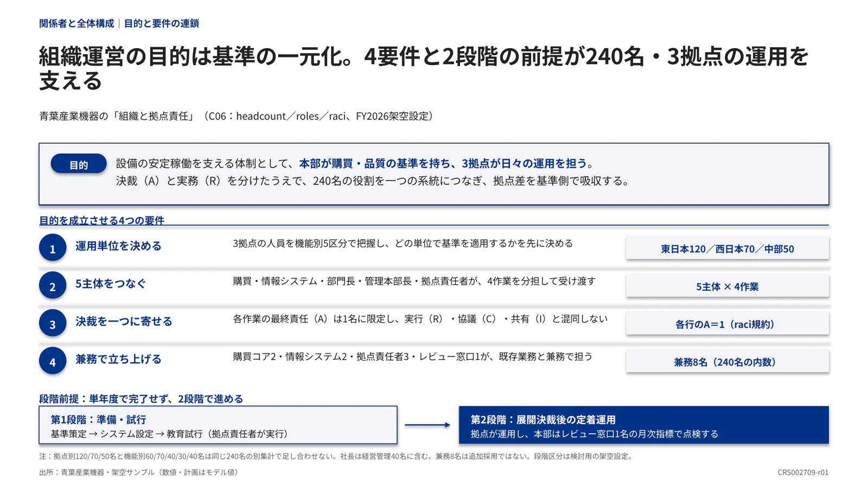The image size is (868, 488).
Task: Click section heading 目的を成立させる4つの要件
Action: coord(101,220)
